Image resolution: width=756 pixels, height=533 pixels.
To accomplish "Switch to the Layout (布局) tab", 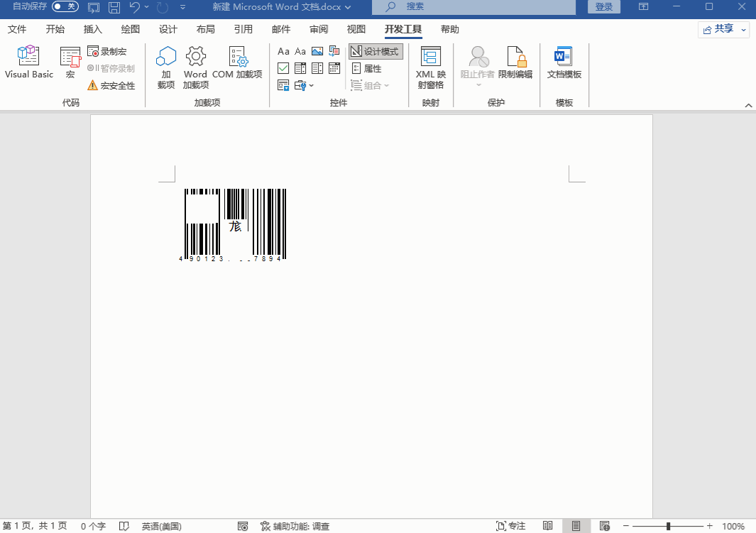I will [205, 29].
